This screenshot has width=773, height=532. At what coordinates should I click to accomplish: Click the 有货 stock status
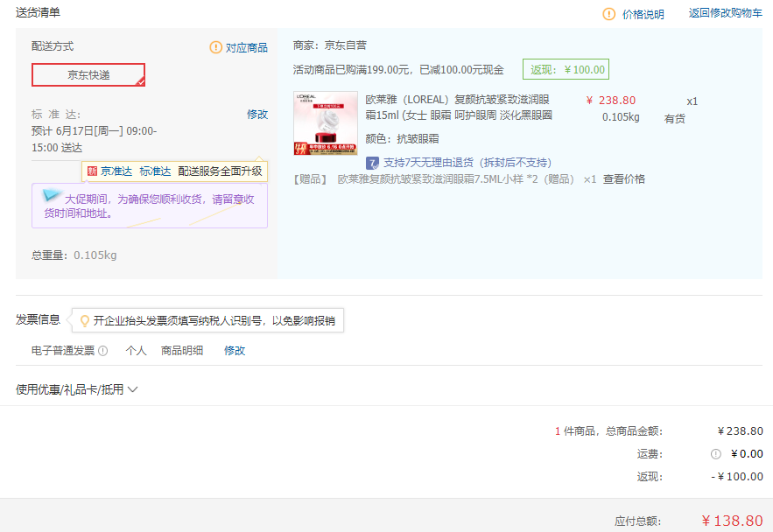coord(674,119)
